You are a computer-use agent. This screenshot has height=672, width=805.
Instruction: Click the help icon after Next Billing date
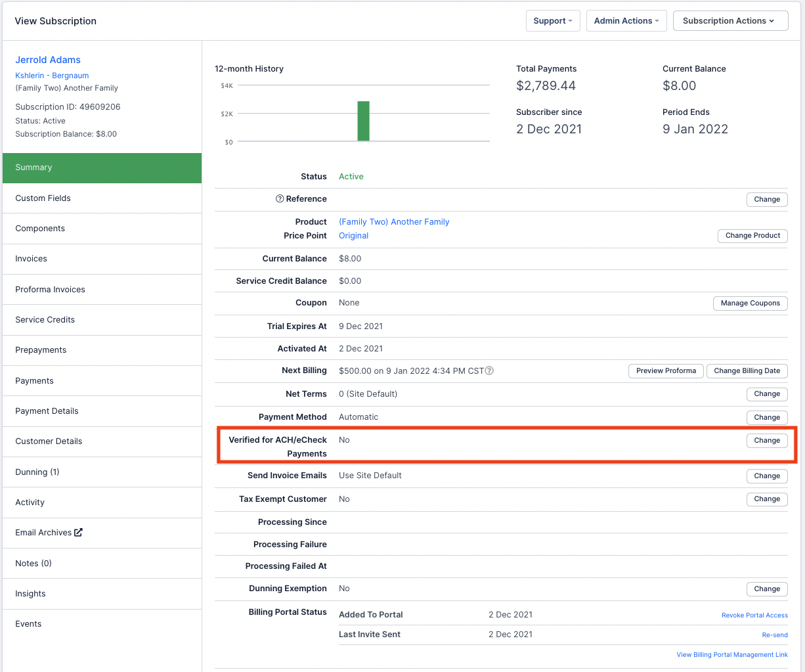(489, 370)
